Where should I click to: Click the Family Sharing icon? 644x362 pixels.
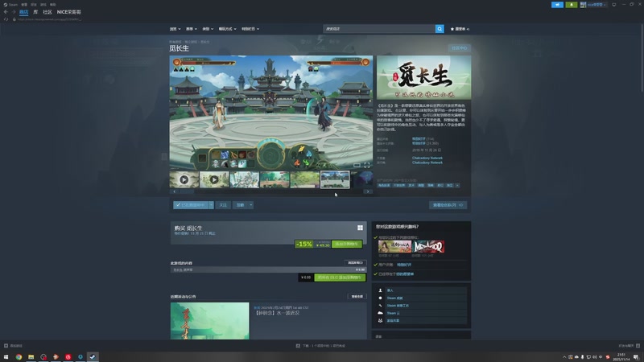point(380,320)
